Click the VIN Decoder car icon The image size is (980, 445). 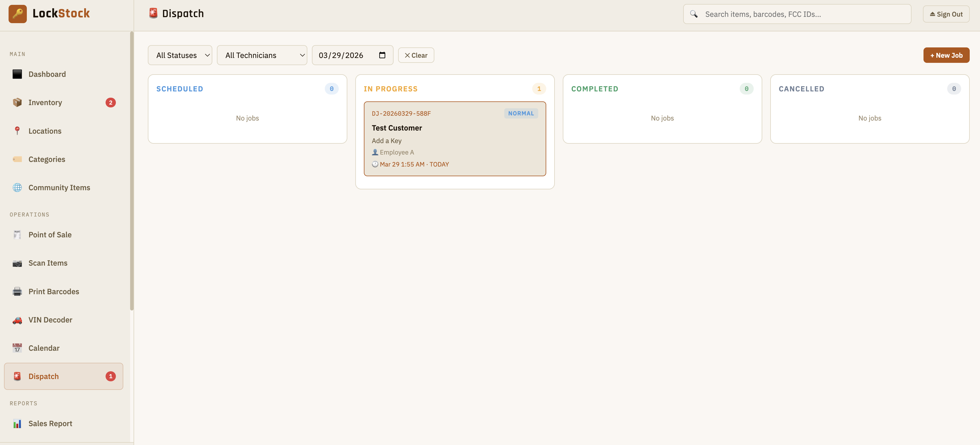(x=17, y=320)
